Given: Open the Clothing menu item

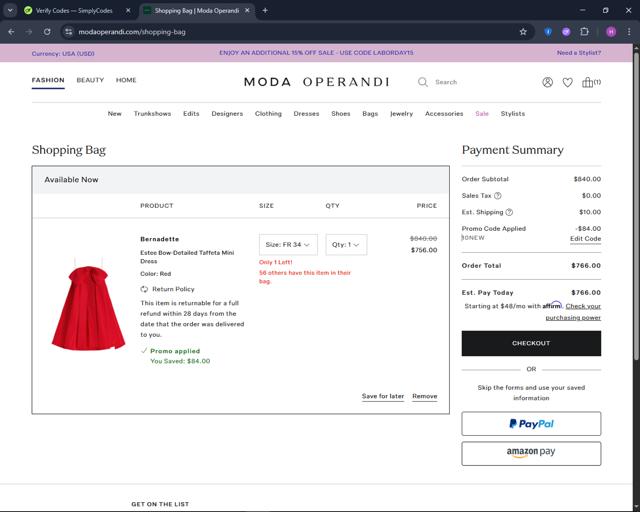Looking at the screenshot, I should click(268, 114).
